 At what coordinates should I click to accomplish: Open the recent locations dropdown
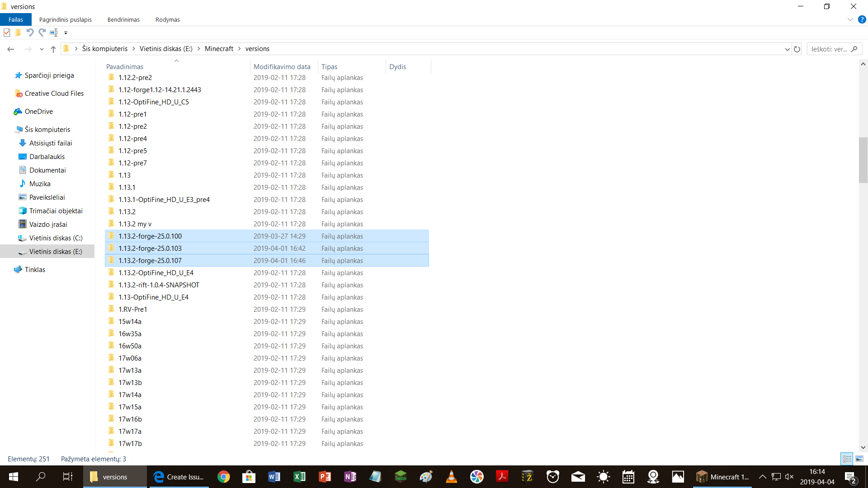click(x=42, y=49)
